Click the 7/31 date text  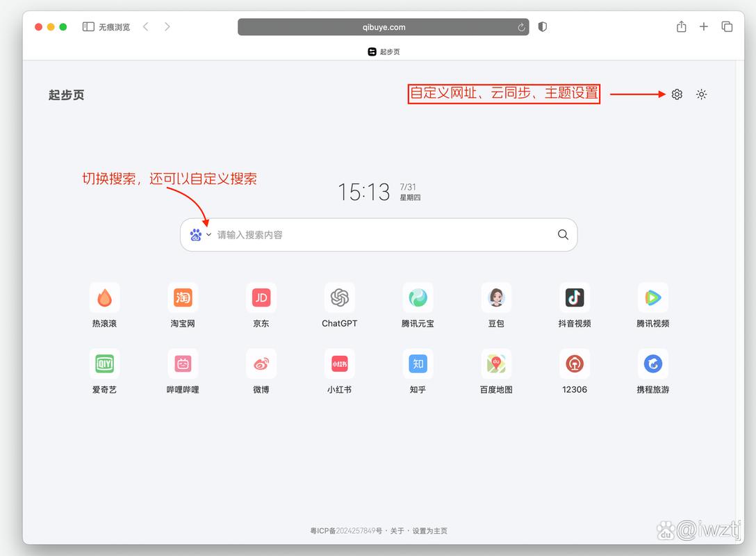408,187
